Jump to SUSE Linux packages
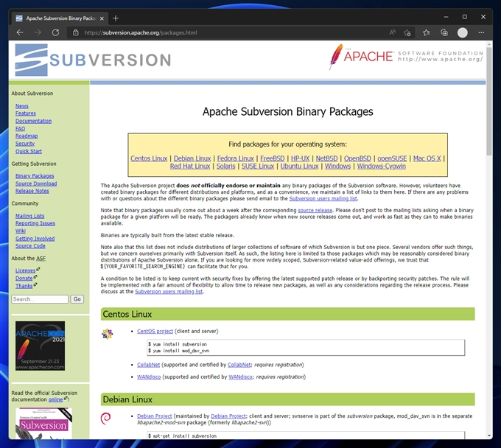The image size is (501, 448). tap(258, 167)
